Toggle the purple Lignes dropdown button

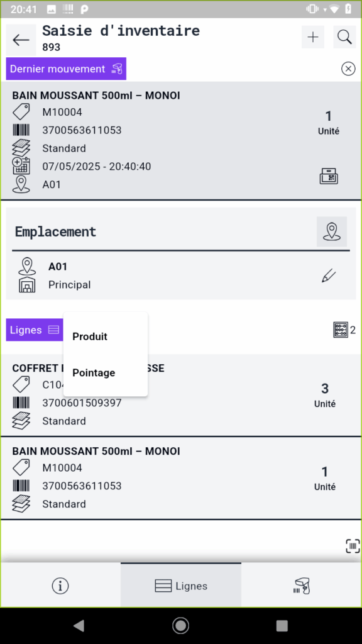coord(35,330)
